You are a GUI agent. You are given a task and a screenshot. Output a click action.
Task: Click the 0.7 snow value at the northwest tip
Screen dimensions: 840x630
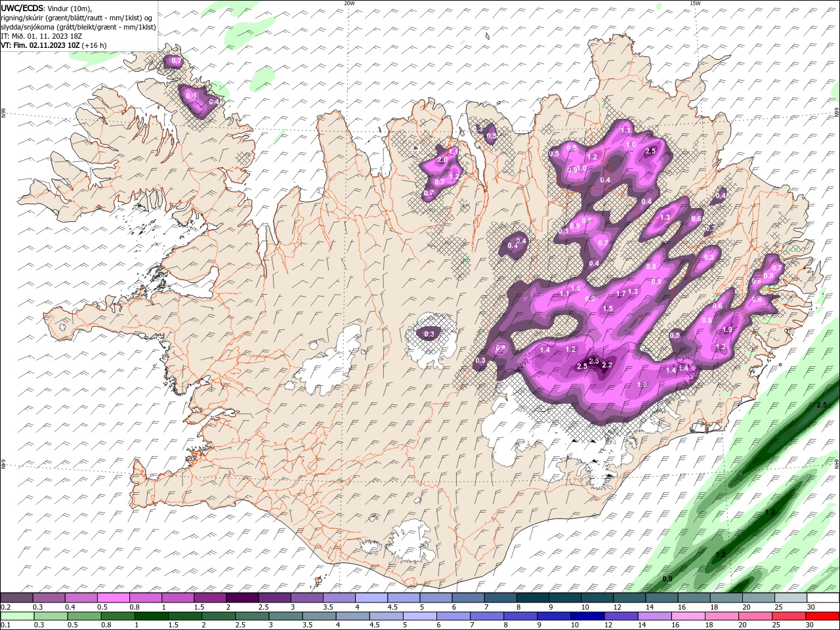point(176,61)
